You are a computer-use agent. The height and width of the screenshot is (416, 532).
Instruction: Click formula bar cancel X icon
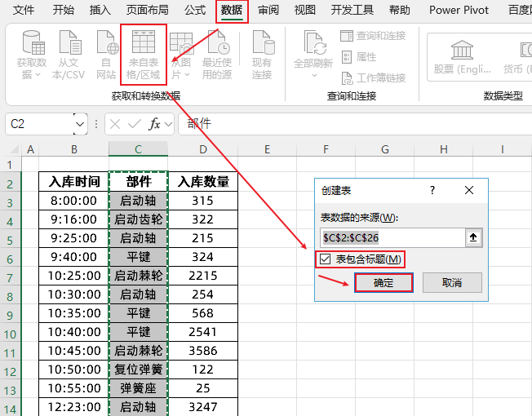[115, 124]
